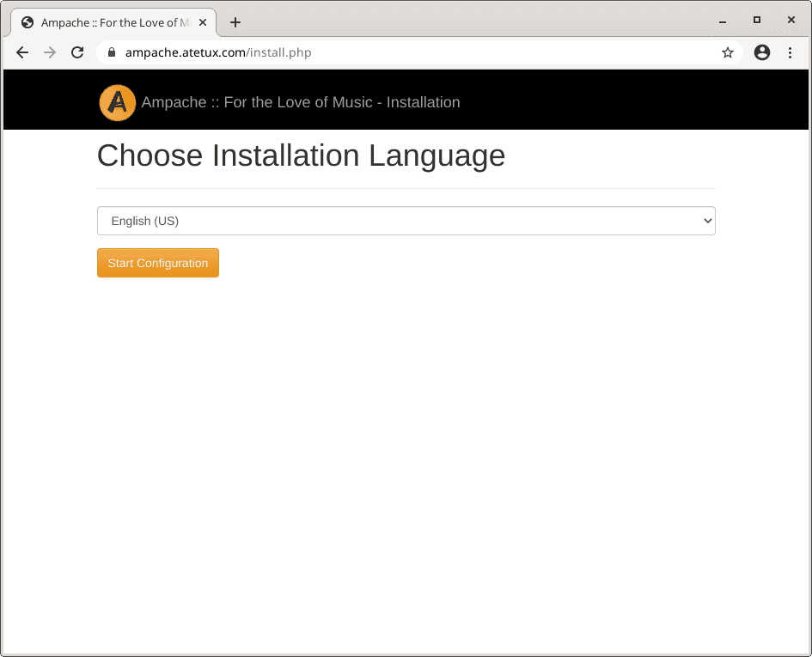The width and height of the screenshot is (812, 657).
Task: Click the orange gradient of Start Configuration
Action: click(x=158, y=263)
